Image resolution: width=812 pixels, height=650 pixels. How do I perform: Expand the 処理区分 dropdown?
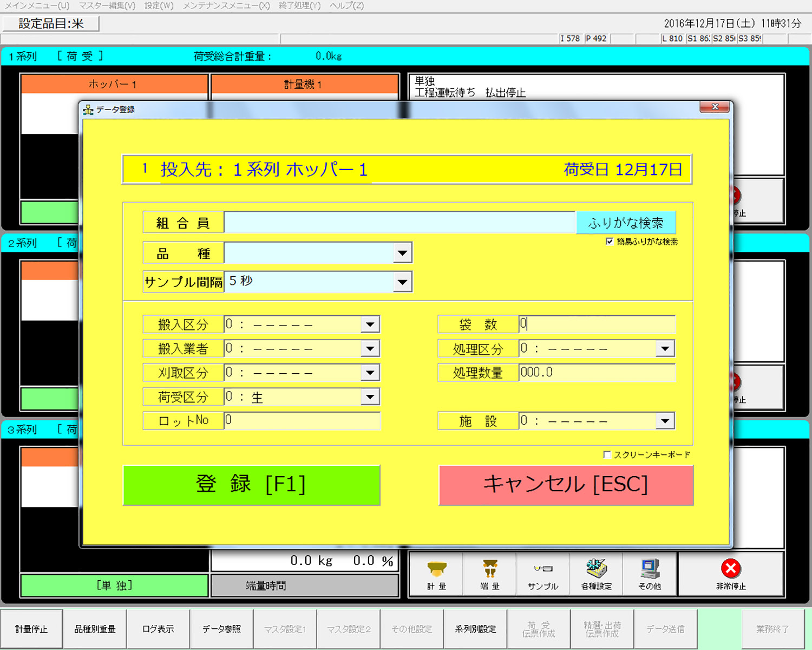(x=665, y=348)
